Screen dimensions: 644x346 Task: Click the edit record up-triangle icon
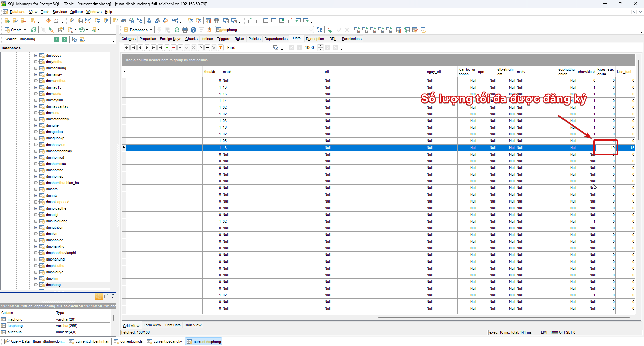(180, 48)
